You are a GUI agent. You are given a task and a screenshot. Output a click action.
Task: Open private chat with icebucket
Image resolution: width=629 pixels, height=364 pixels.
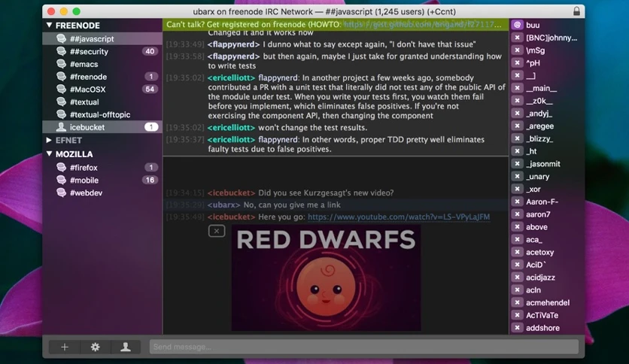102,127
